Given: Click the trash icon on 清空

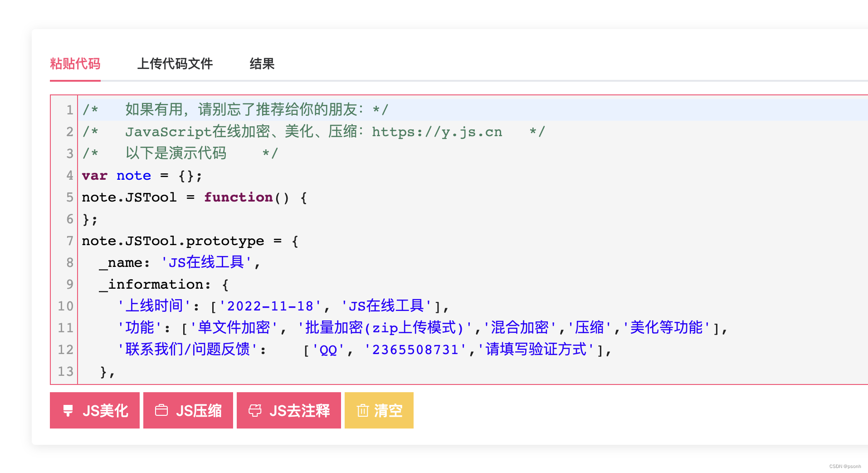Looking at the screenshot, I should pyautogui.click(x=363, y=410).
